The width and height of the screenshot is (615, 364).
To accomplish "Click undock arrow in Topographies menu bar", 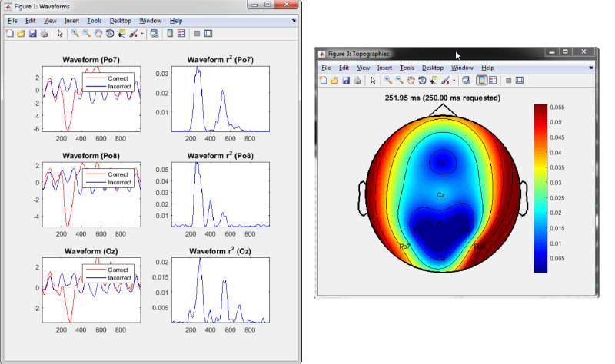I will 590,68.
